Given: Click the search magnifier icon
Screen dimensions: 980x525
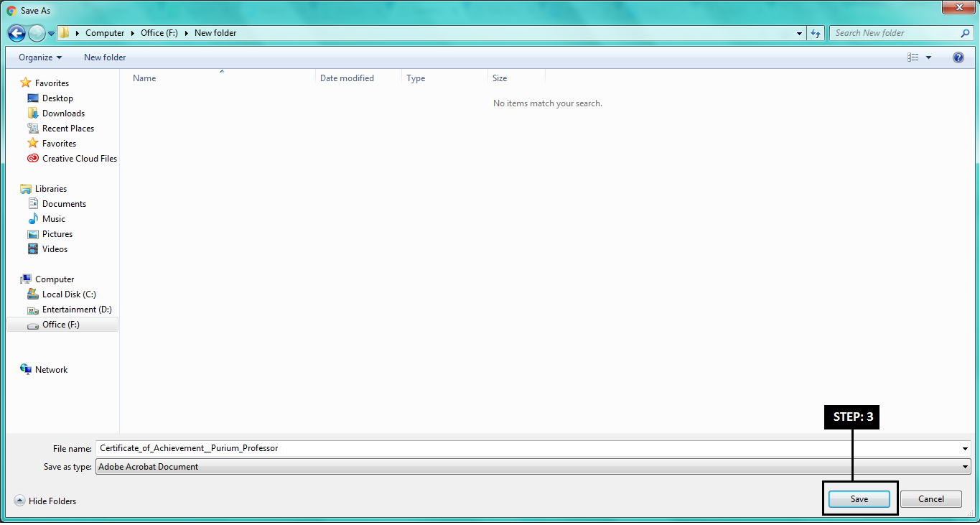Looking at the screenshot, I should (x=965, y=33).
